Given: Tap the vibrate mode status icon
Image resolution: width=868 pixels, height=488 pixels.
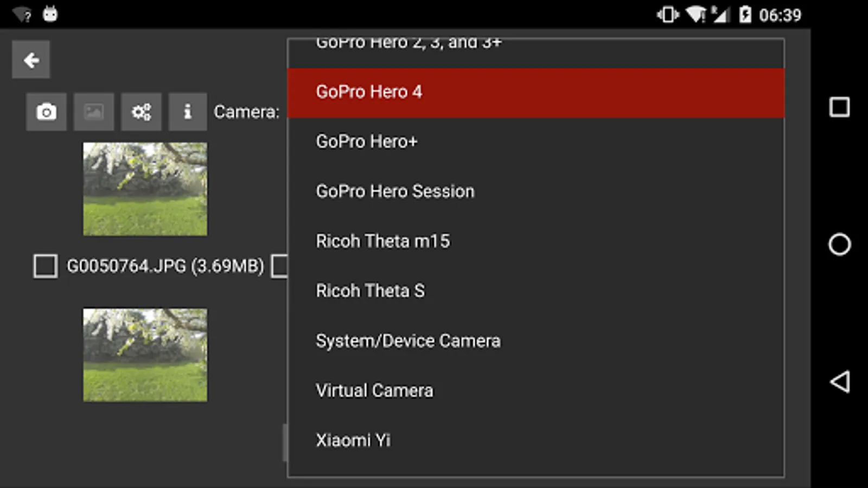Looking at the screenshot, I should click(x=668, y=15).
